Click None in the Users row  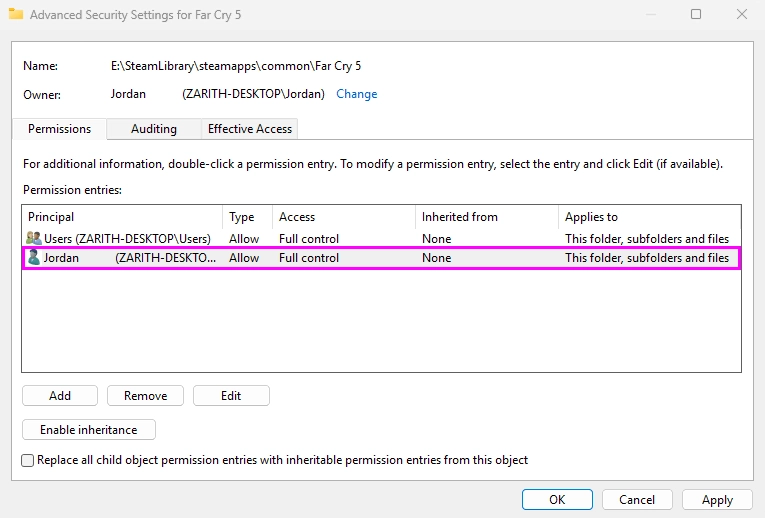437,239
